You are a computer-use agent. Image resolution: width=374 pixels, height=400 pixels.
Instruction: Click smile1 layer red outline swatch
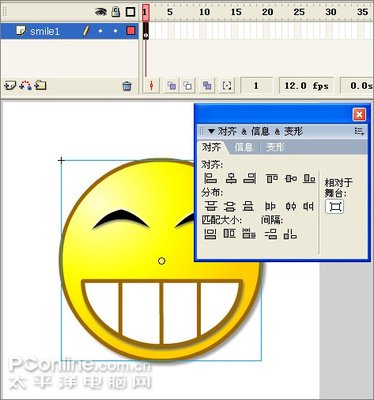tap(130, 31)
